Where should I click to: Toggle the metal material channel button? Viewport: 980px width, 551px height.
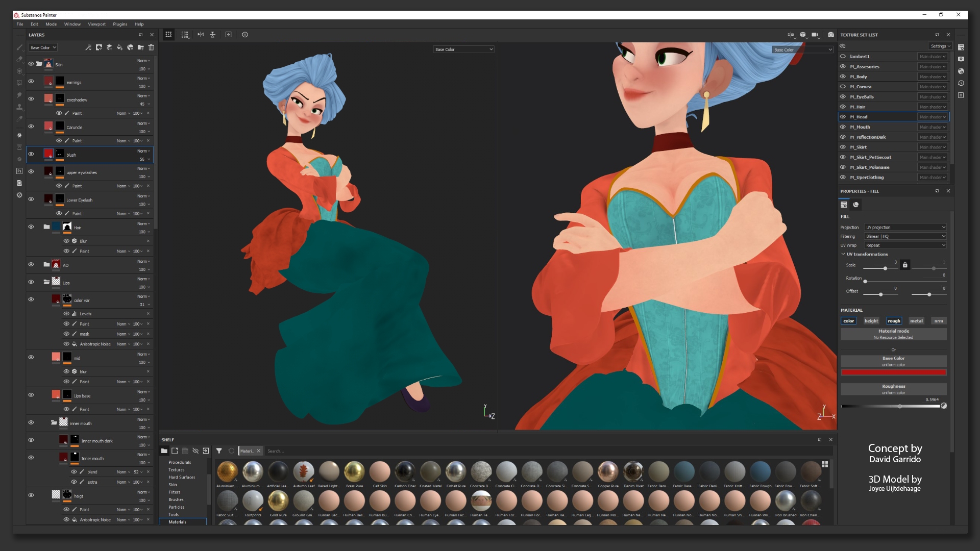click(x=916, y=321)
